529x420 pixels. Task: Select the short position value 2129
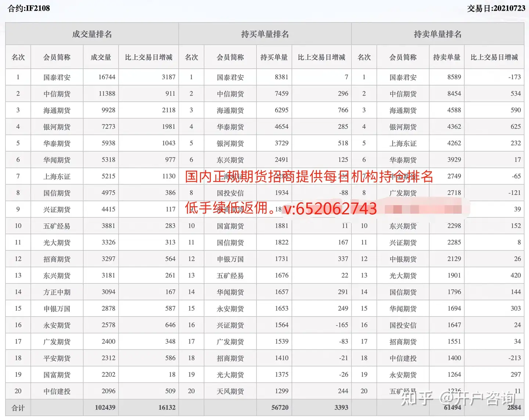point(454,259)
